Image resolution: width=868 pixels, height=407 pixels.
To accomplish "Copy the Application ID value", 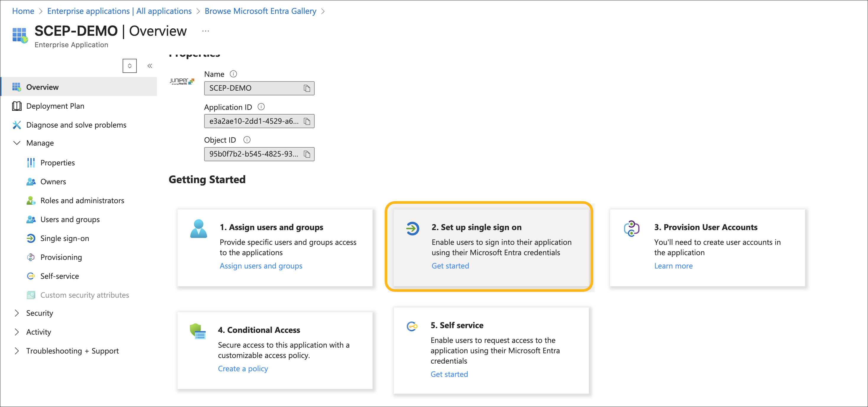I will pyautogui.click(x=307, y=121).
